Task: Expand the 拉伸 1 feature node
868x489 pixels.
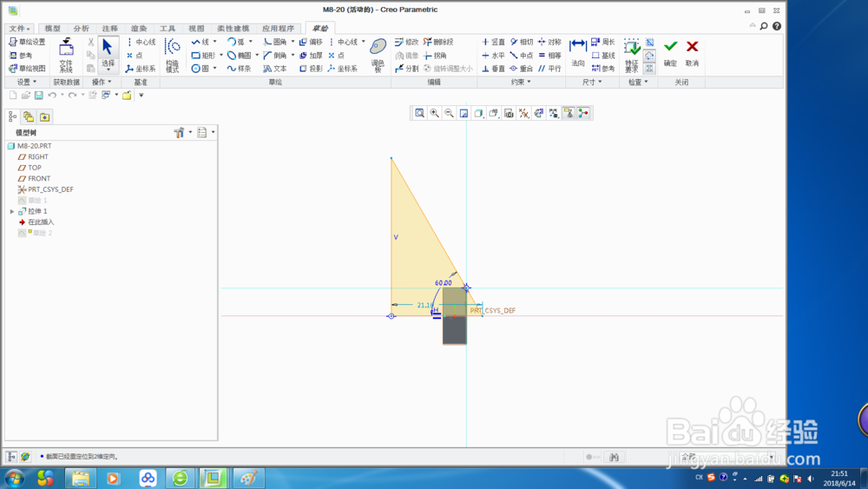Action: point(11,212)
